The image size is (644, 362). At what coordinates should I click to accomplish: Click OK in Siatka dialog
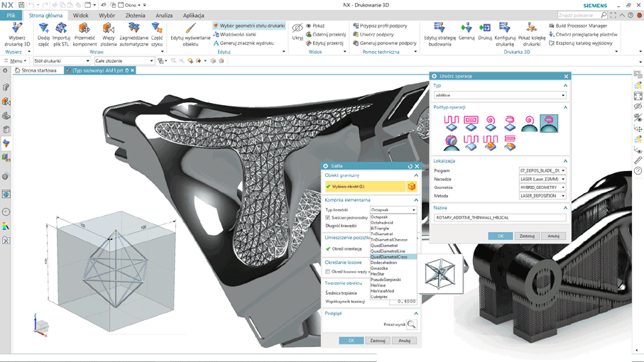tap(351, 341)
